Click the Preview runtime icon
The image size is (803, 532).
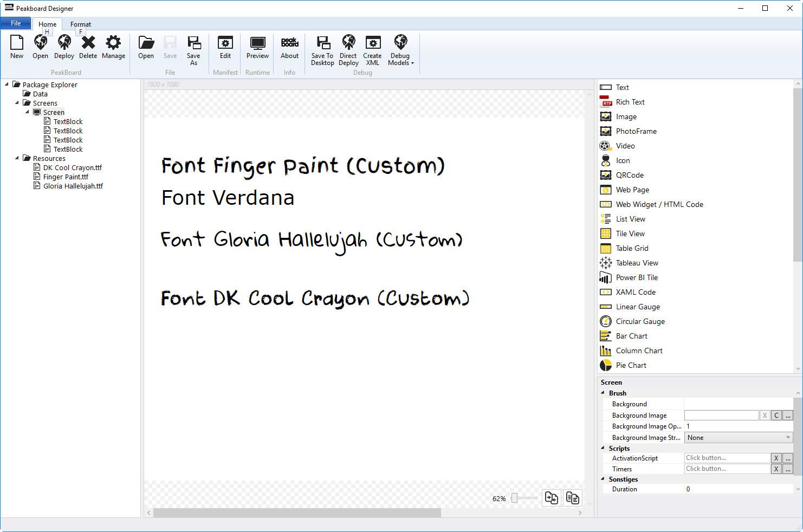(x=257, y=43)
